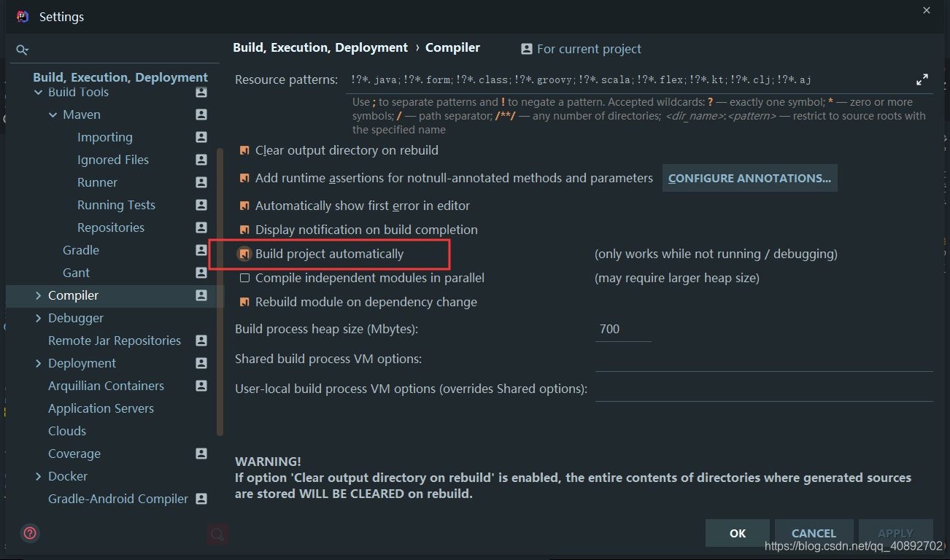Open Gradle-Android Compiler page
Viewport: 950px width, 560px height.
click(x=118, y=499)
